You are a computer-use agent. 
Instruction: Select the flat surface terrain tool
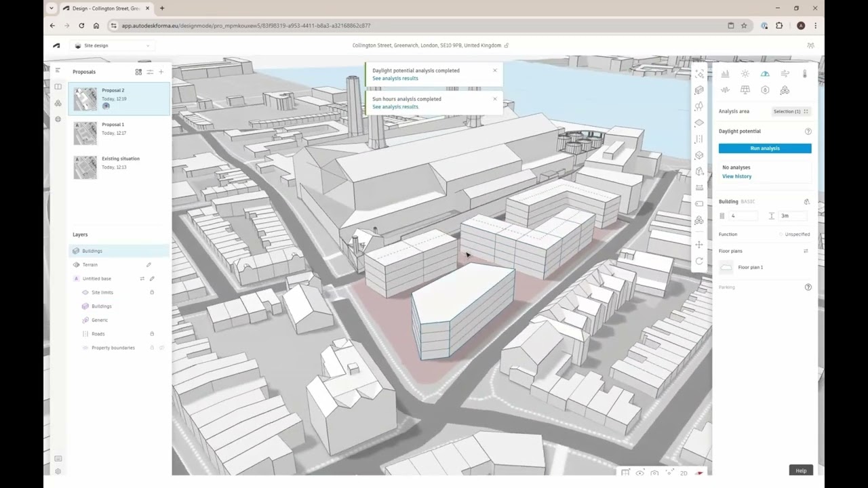click(x=699, y=123)
